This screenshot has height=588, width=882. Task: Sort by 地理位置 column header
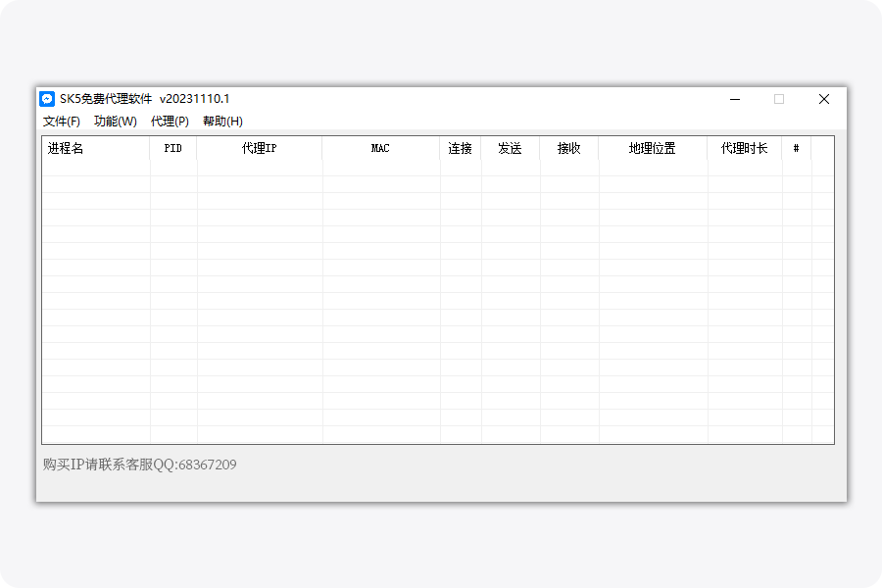coord(653,149)
